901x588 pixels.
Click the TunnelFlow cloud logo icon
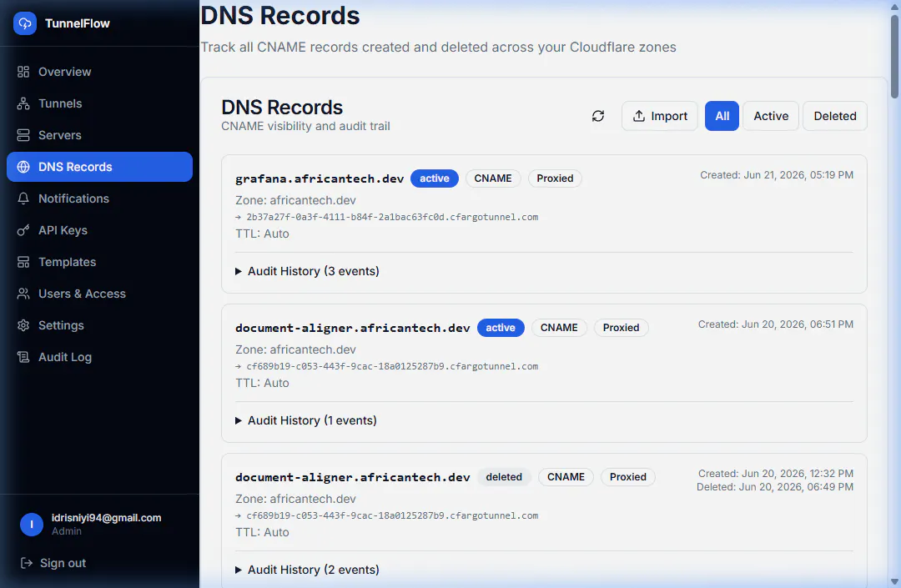(25, 23)
